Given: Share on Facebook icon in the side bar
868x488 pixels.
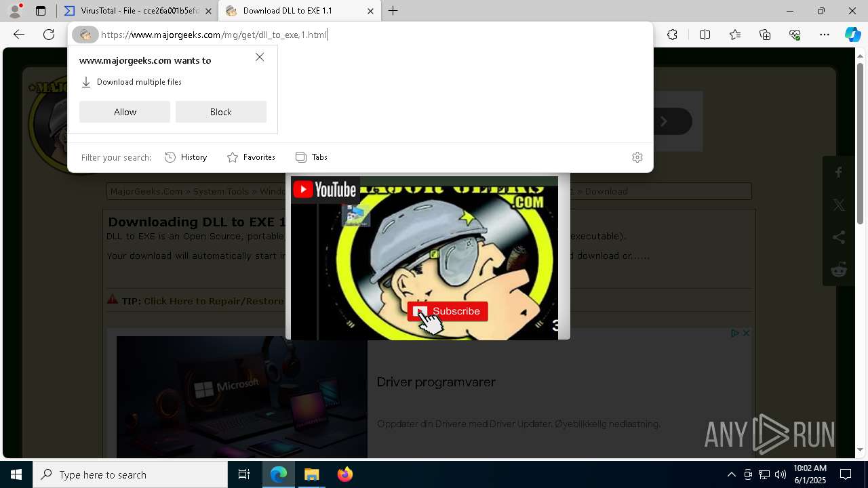Looking at the screenshot, I should click(839, 172).
